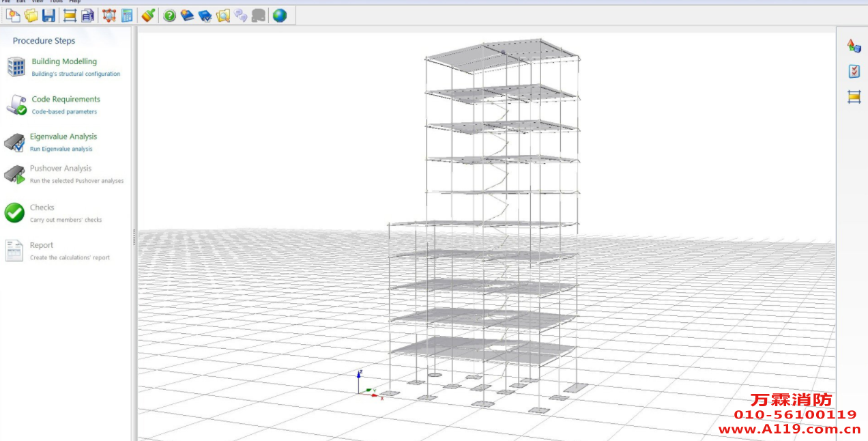
Task: Click the blue book with checkmark icon
Action: pos(205,16)
